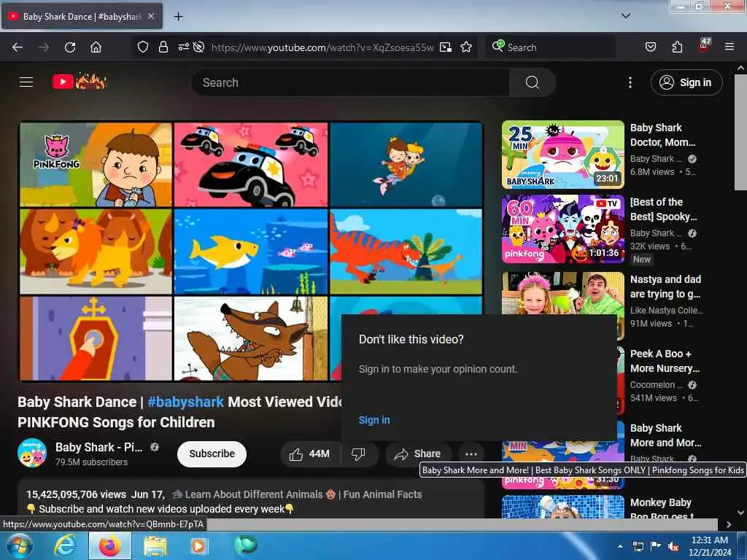Image resolution: width=747 pixels, height=560 pixels.
Task: View site security padlock info
Action: pos(163,47)
